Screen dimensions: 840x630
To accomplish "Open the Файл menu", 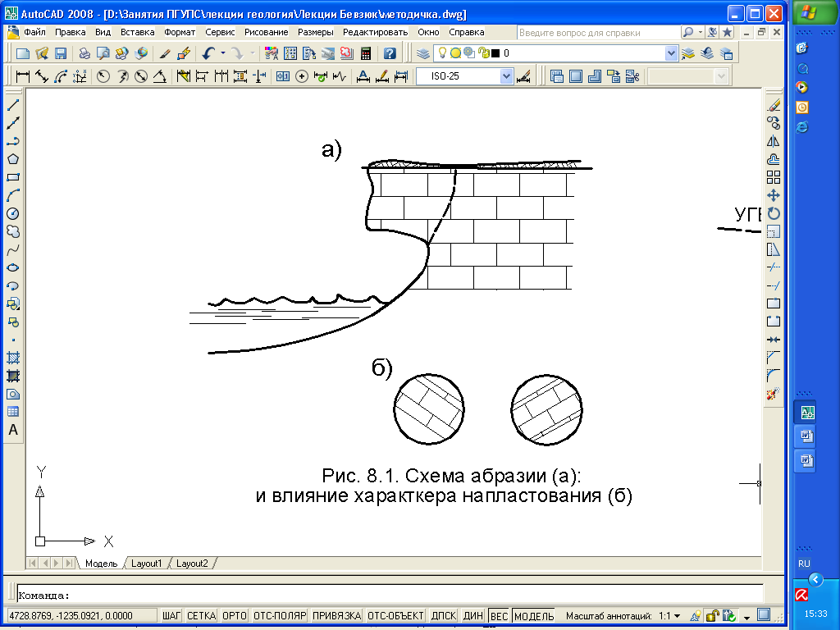I will [x=34, y=32].
